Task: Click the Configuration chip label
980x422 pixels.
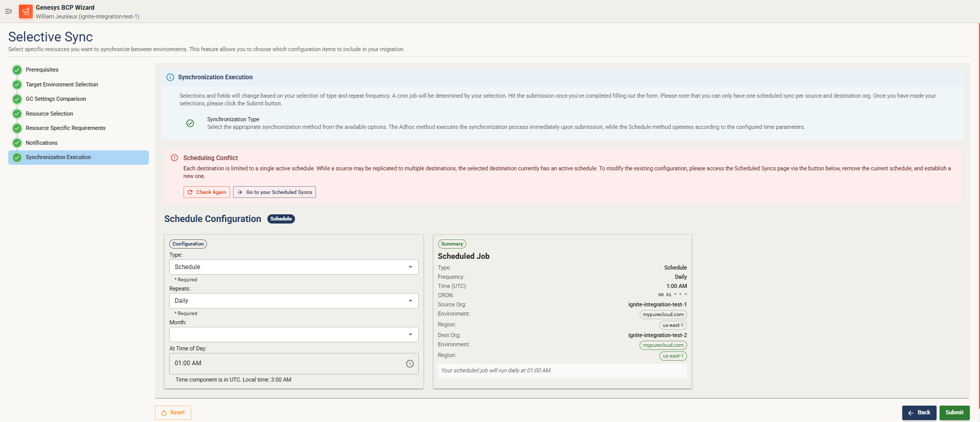Action: [188, 244]
